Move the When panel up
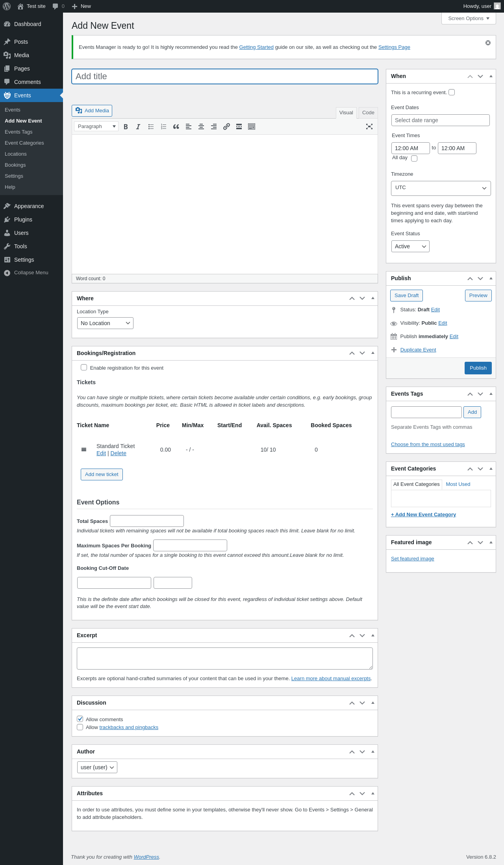Image resolution: width=504 pixels, height=865 pixels. (470, 76)
